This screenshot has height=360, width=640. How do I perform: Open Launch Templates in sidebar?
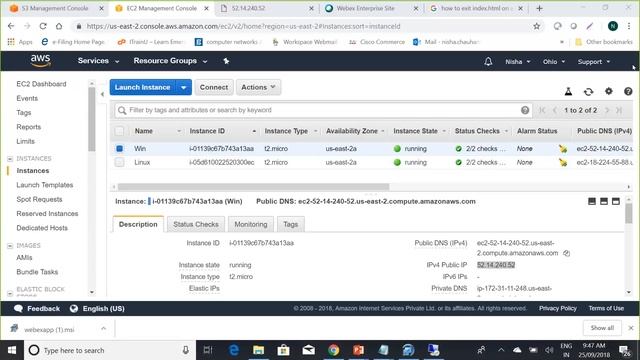(x=44, y=185)
